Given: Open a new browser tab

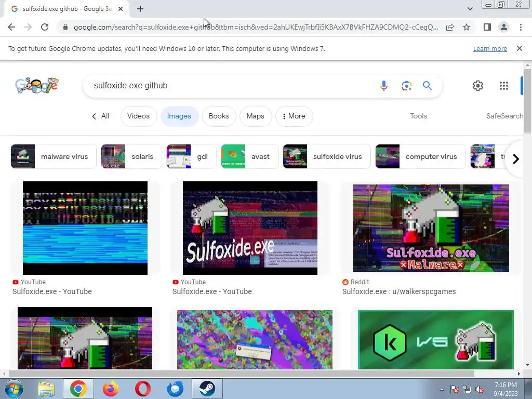Looking at the screenshot, I should (x=140, y=9).
